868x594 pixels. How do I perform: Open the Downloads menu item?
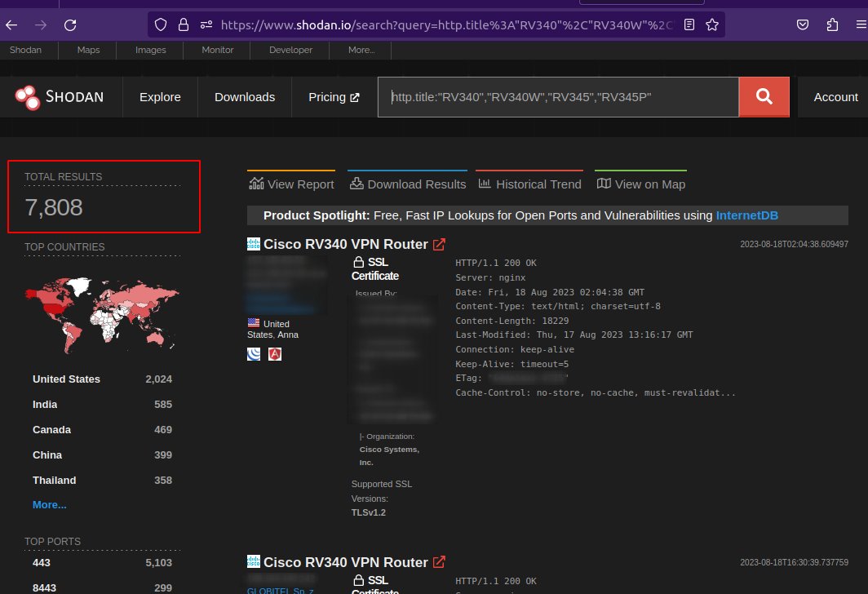(245, 97)
